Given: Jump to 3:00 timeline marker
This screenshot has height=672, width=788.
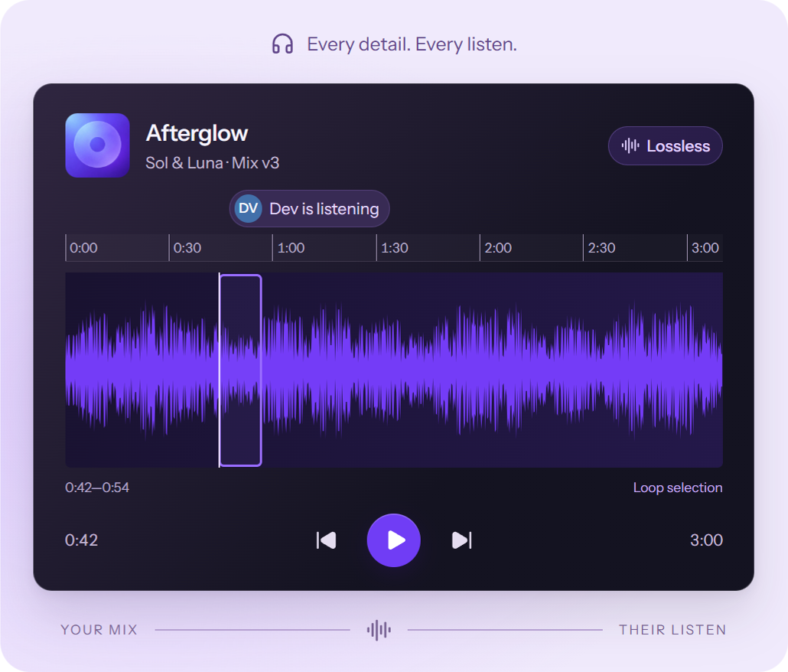Looking at the screenshot, I should 705,248.
